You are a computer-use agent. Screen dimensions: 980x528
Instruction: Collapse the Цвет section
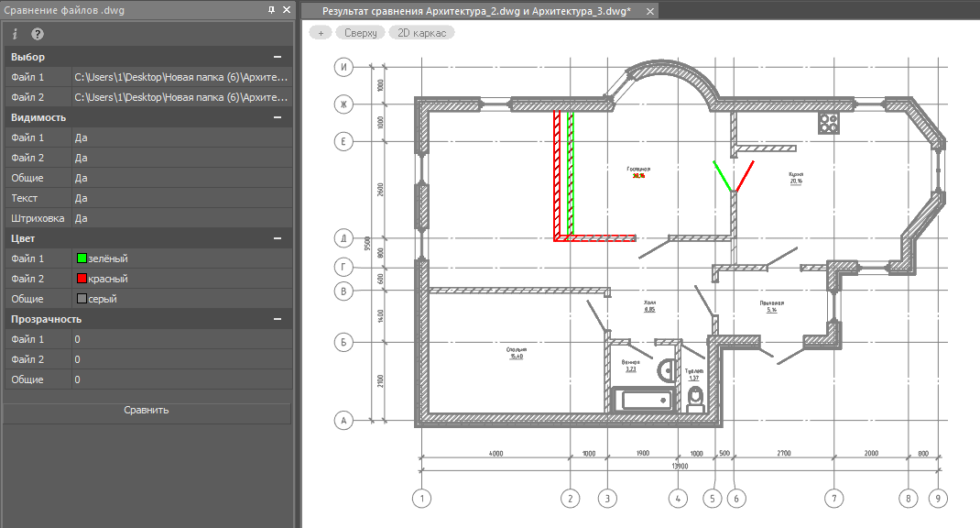point(277,238)
